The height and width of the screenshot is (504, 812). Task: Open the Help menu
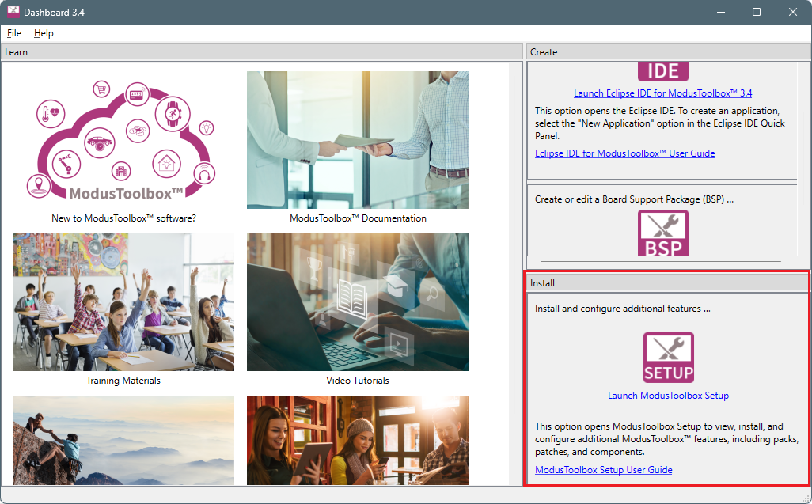click(44, 33)
